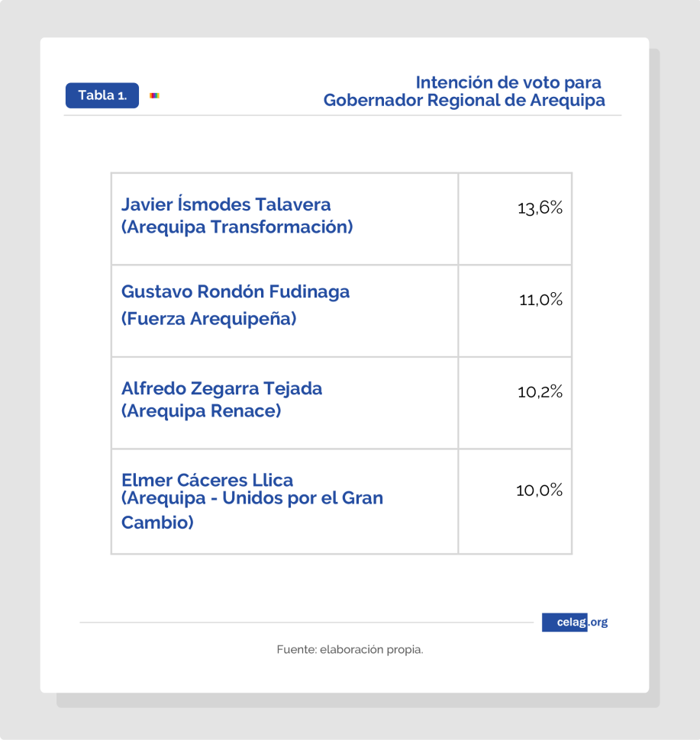Viewport: 700px width, 740px height.
Task: Click the 10,2% value cell
Action: coord(515,403)
